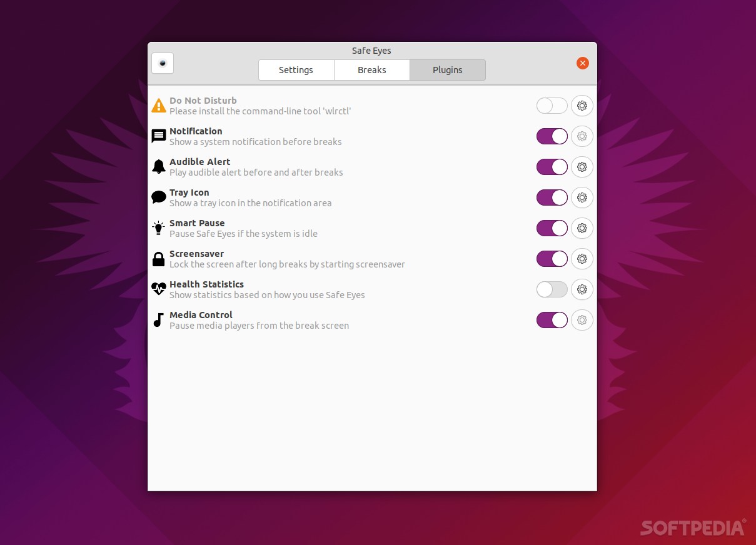
Task: Click the Notification message bubble icon
Action: (x=158, y=136)
